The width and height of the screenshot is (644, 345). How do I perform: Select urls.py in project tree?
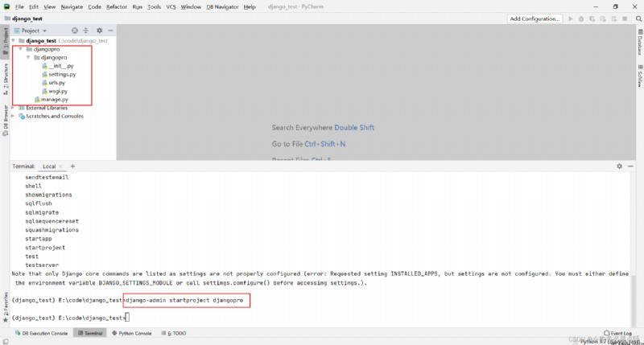coord(54,83)
